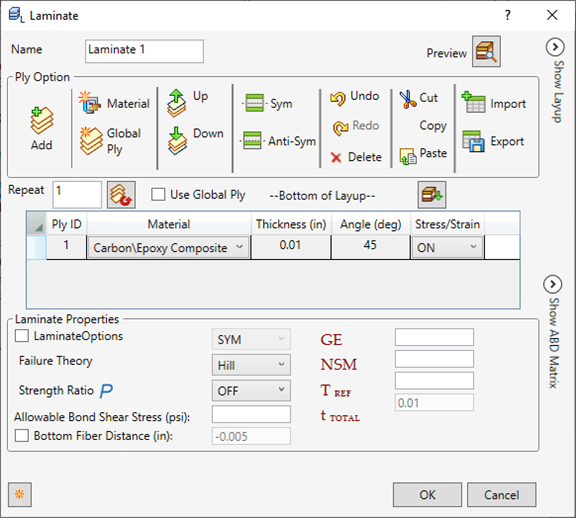This screenshot has height=518, width=576.
Task: Click the Add ply icon
Action: 42,120
